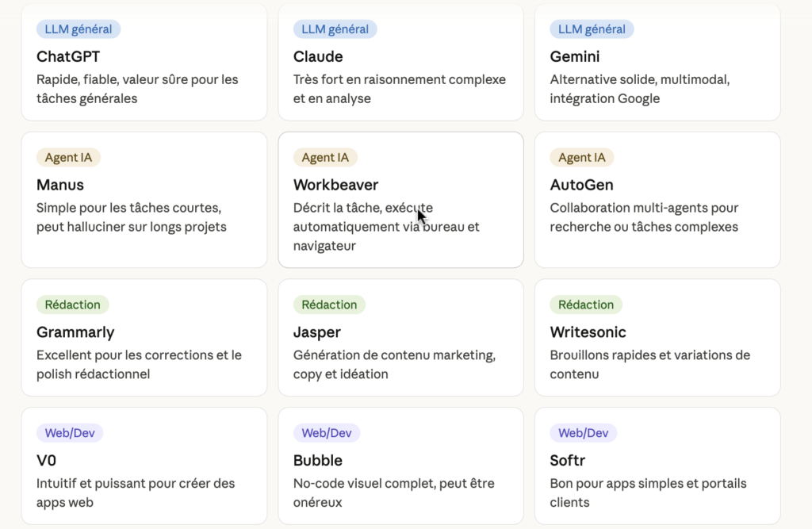Click the Manus tool card
The width and height of the screenshot is (812, 529).
coord(144,200)
